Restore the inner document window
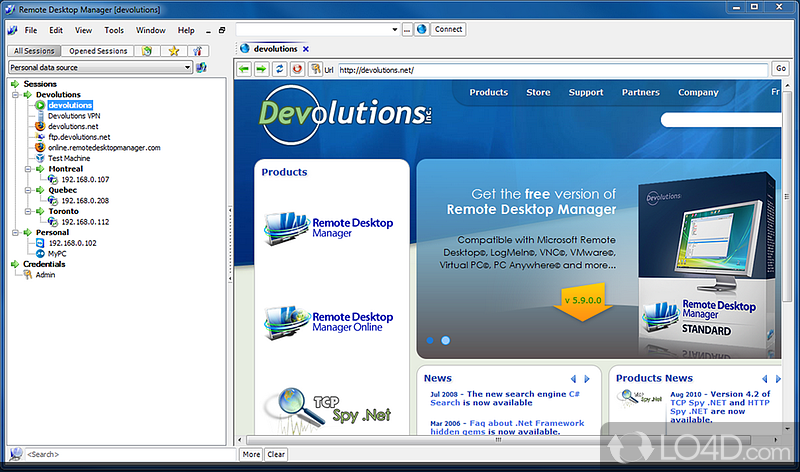 click(222, 31)
